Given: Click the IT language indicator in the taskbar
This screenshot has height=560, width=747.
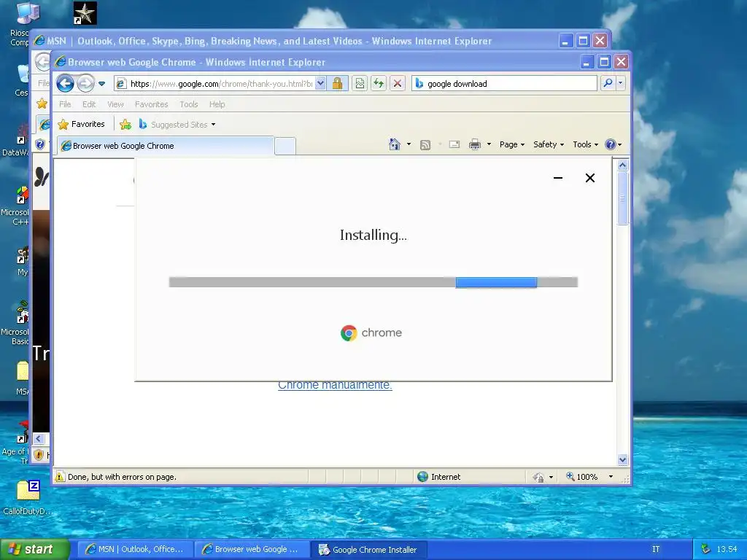Looking at the screenshot, I should click(x=656, y=550).
